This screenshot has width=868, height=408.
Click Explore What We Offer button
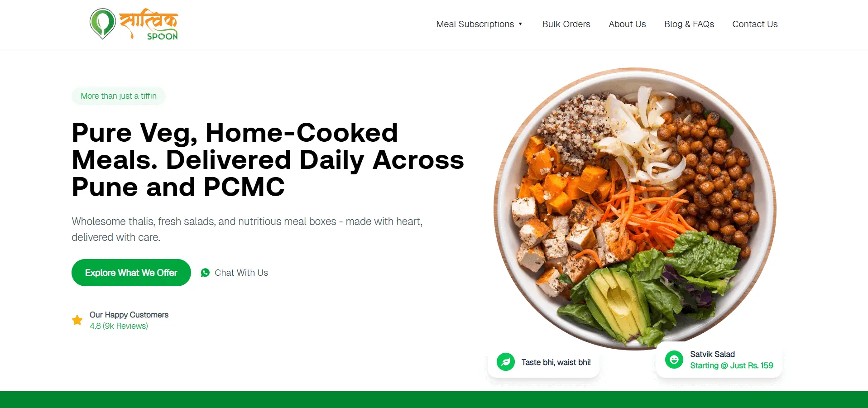coord(131,273)
